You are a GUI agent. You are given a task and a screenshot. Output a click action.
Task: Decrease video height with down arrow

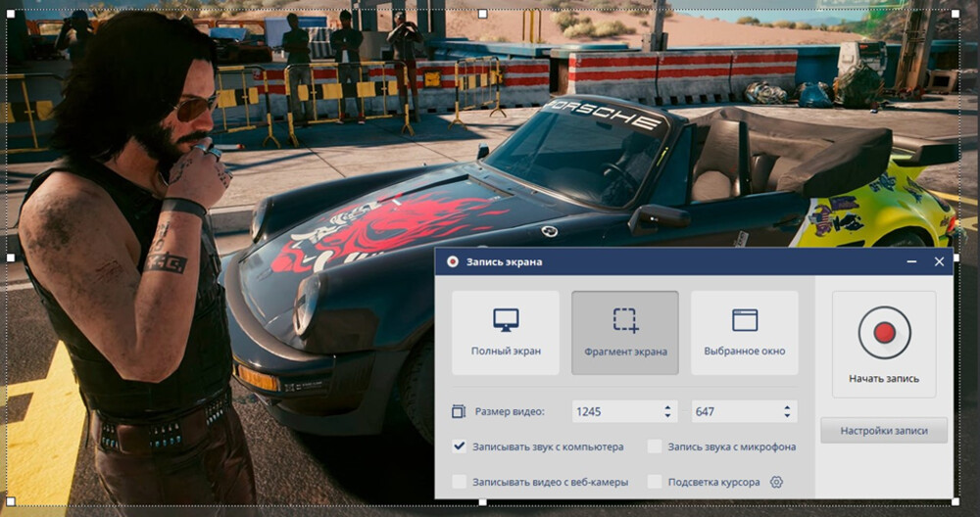(x=787, y=416)
